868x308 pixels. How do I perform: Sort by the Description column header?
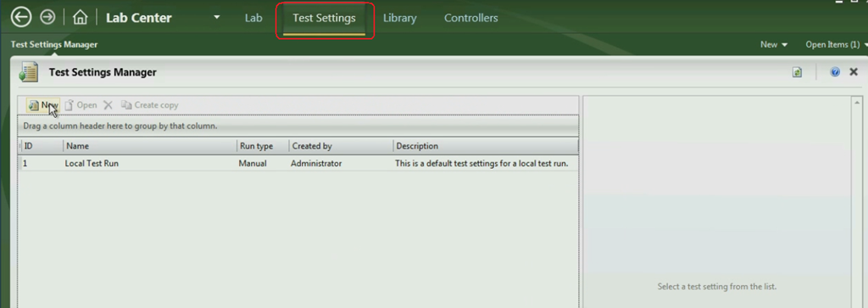click(x=486, y=146)
